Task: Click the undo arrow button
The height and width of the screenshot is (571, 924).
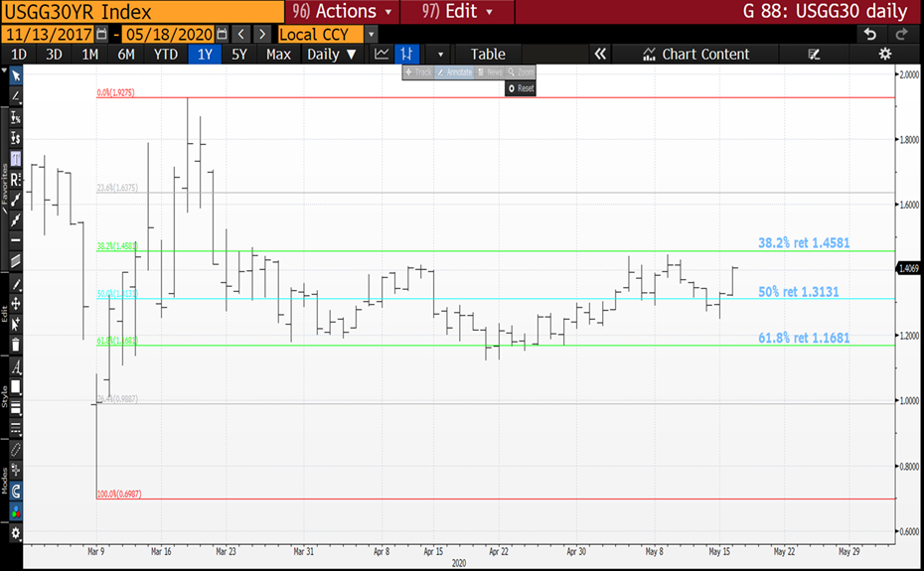Action: pyautogui.click(x=869, y=34)
